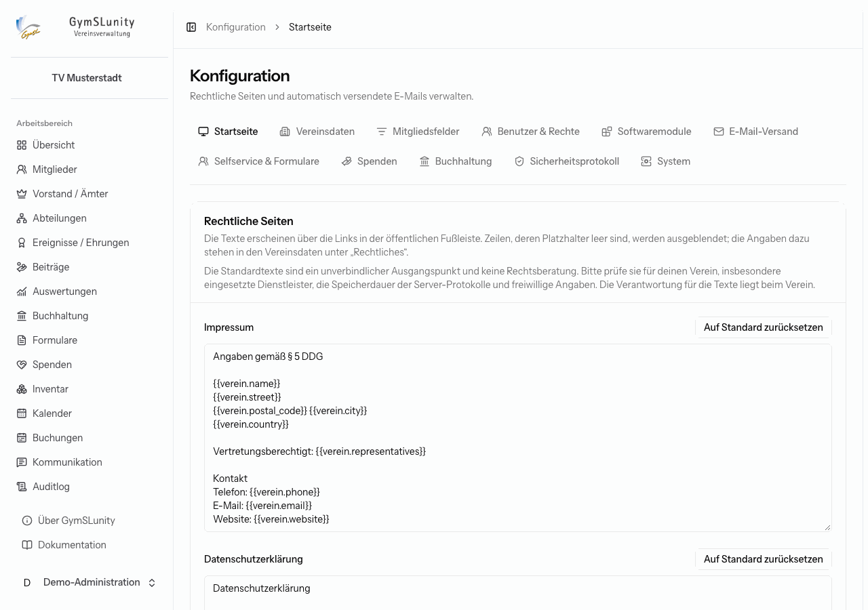This screenshot has height=610, width=868.
Task: Reset Datenschutzerklärung to standard text
Action: pyautogui.click(x=764, y=559)
